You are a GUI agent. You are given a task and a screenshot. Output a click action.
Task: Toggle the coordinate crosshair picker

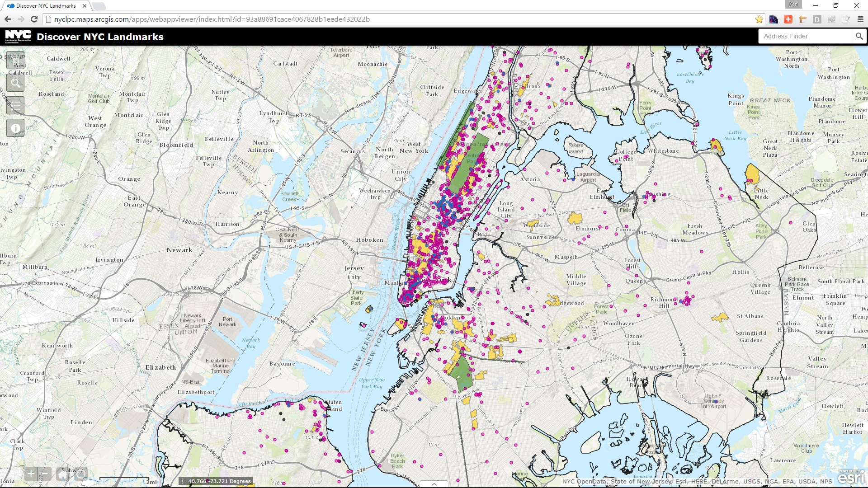[x=183, y=481]
